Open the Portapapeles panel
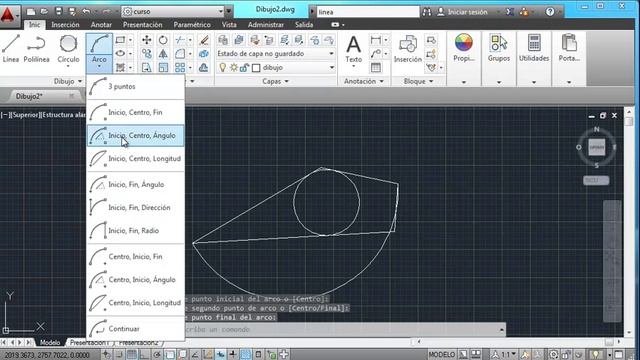 point(569,48)
